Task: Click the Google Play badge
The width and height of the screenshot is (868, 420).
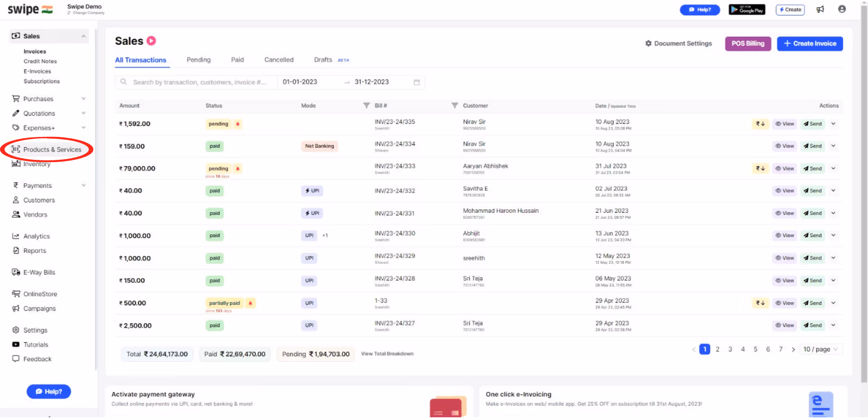Action: (x=747, y=9)
